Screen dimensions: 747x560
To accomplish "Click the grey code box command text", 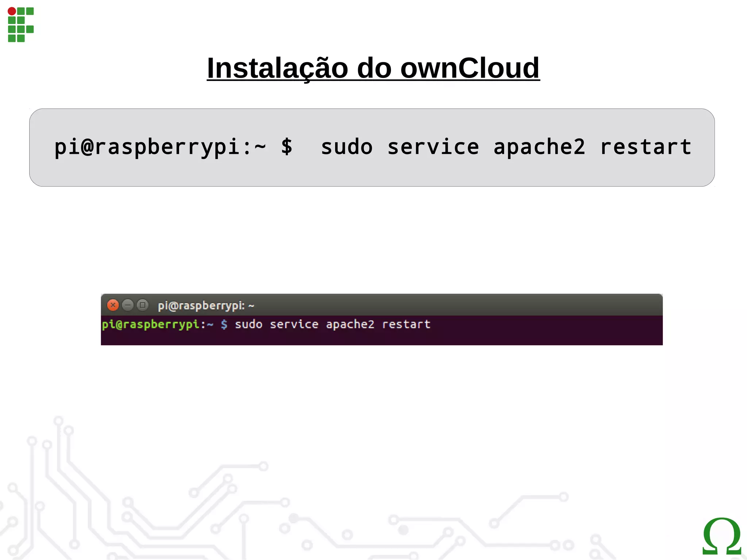I will coord(373,147).
